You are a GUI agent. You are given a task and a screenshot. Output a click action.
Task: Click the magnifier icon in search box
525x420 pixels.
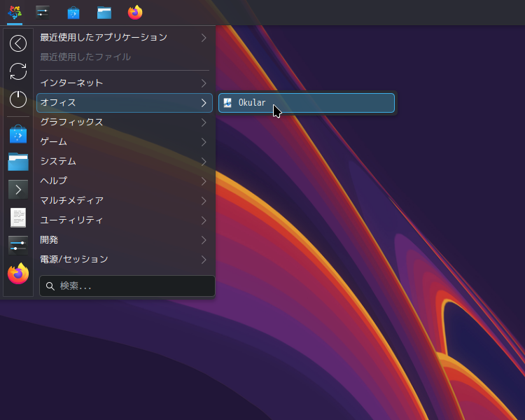[50, 286]
